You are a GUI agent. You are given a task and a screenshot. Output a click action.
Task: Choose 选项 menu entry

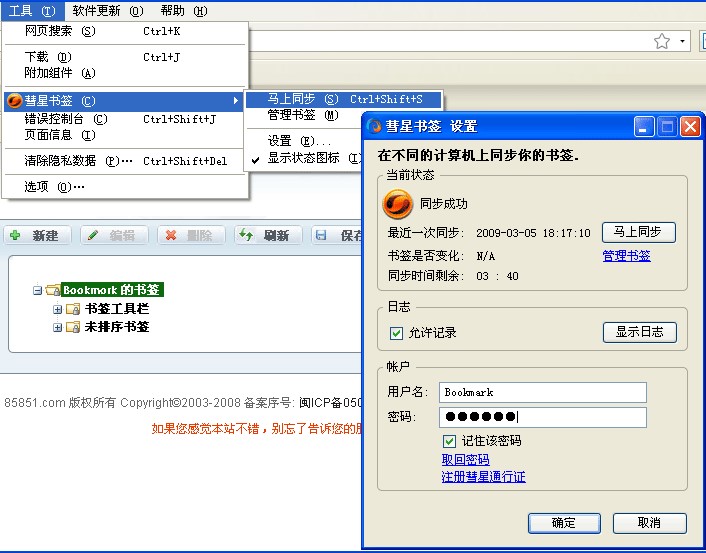tap(125, 186)
